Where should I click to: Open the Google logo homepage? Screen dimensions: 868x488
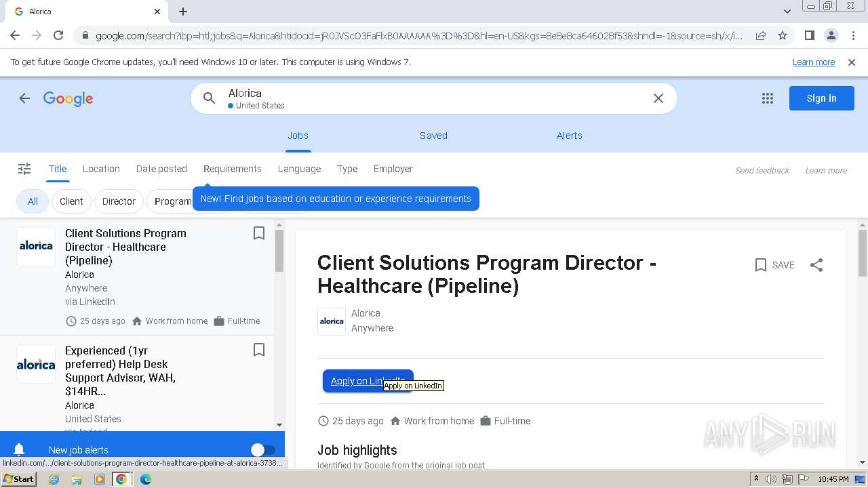[68, 98]
